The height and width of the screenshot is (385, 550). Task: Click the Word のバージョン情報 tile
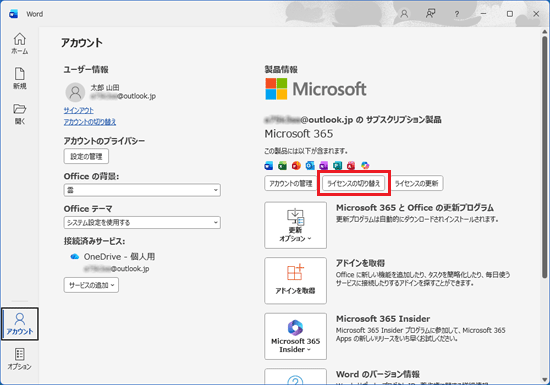pyautogui.click(x=295, y=376)
